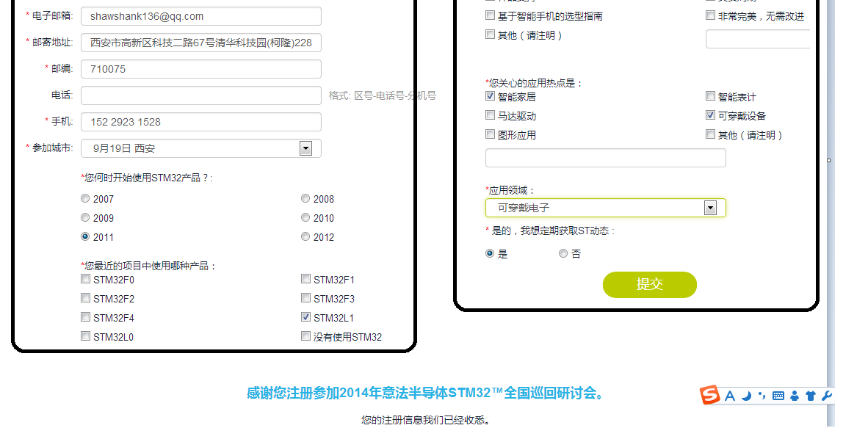
Task: Click the 手机 input field
Action: (x=201, y=122)
